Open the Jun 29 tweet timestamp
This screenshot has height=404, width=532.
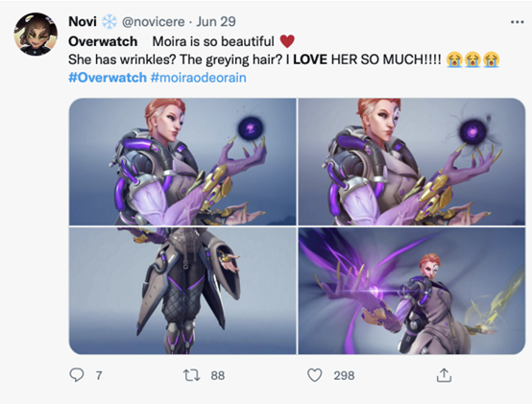pyautogui.click(x=216, y=22)
